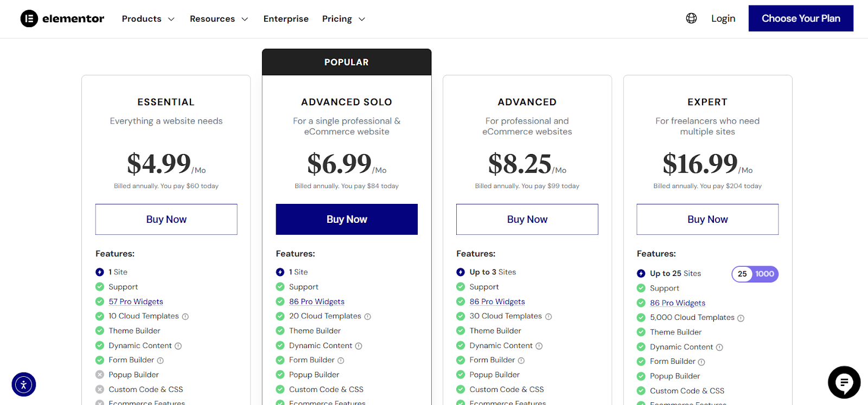The image size is (868, 405).
Task: Click 'Everything a website needs' text
Action: (x=166, y=121)
